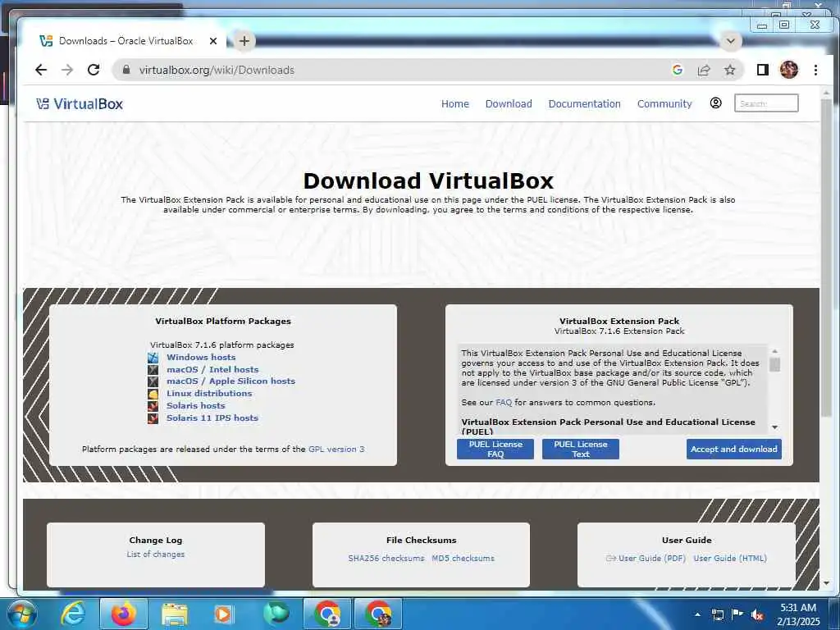Open Windows Explorer folder in taskbar

click(175, 614)
